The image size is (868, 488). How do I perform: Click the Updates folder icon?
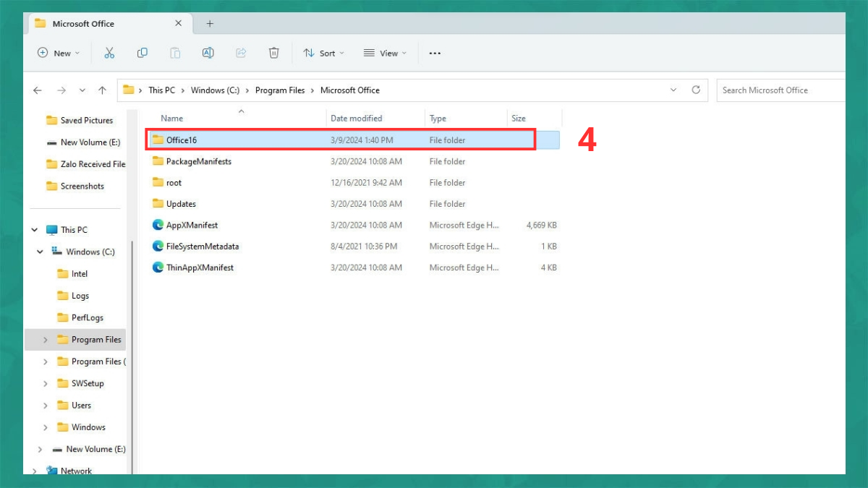158,204
